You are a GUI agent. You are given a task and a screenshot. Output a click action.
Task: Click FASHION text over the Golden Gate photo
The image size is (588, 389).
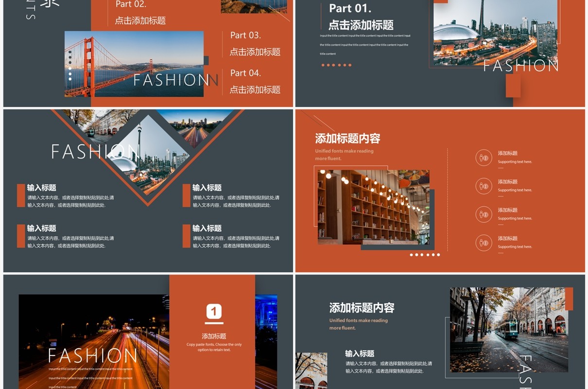pos(172,80)
